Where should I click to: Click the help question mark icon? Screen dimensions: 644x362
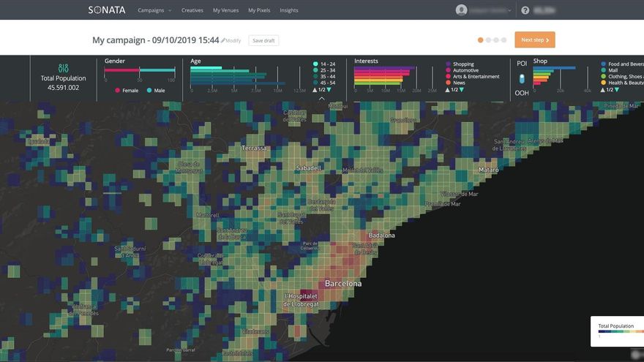point(525,10)
